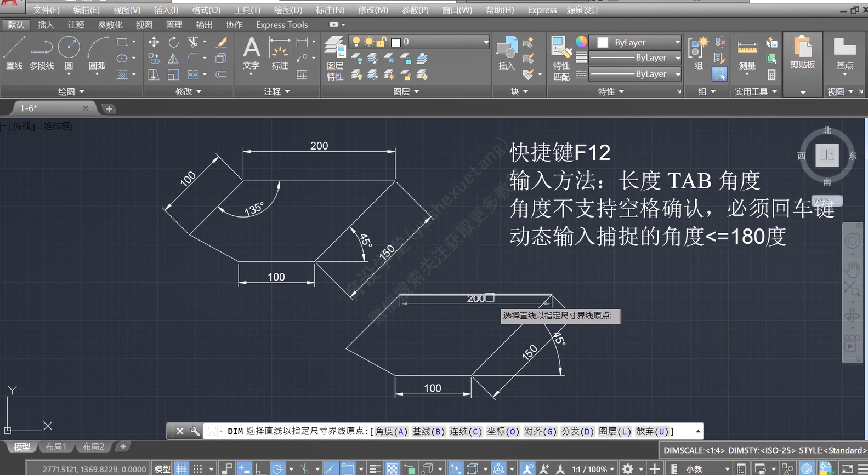Switch to the 布局1 layout tab

[56, 447]
